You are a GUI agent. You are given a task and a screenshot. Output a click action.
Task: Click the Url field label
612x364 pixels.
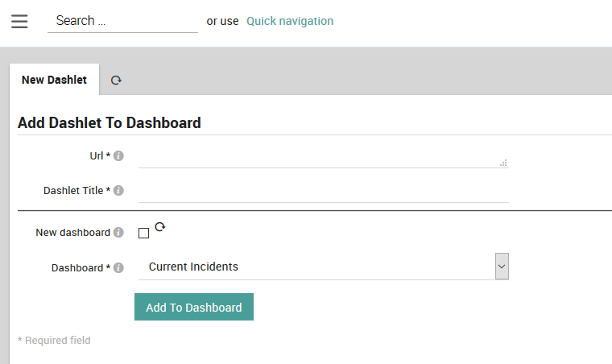click(97, 156)
